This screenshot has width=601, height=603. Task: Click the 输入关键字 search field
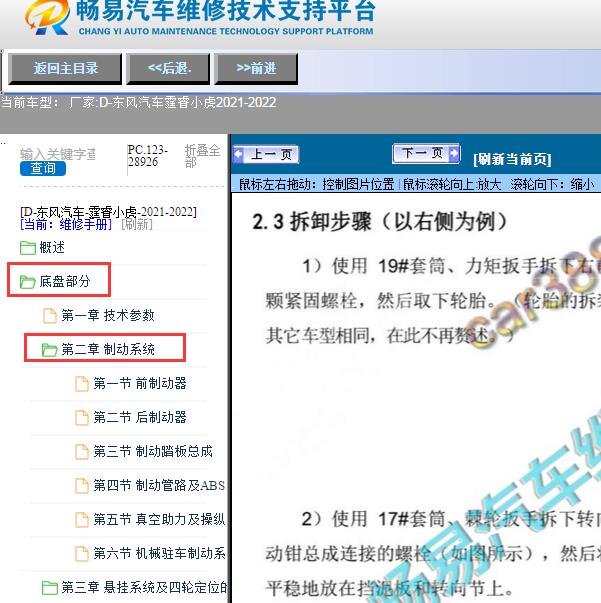coord(58,154)
